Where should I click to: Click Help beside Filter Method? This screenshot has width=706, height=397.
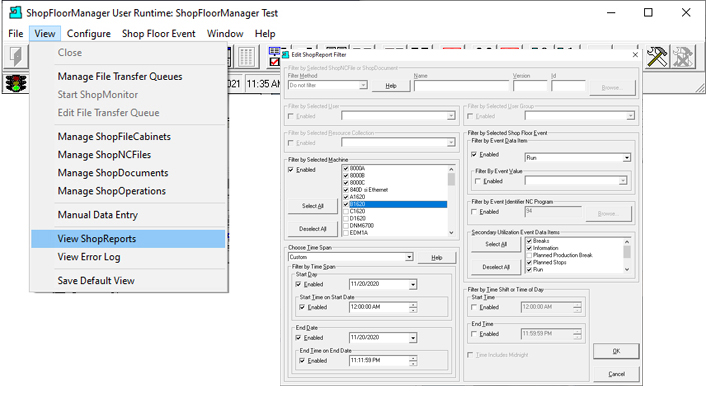pos(391,86)
